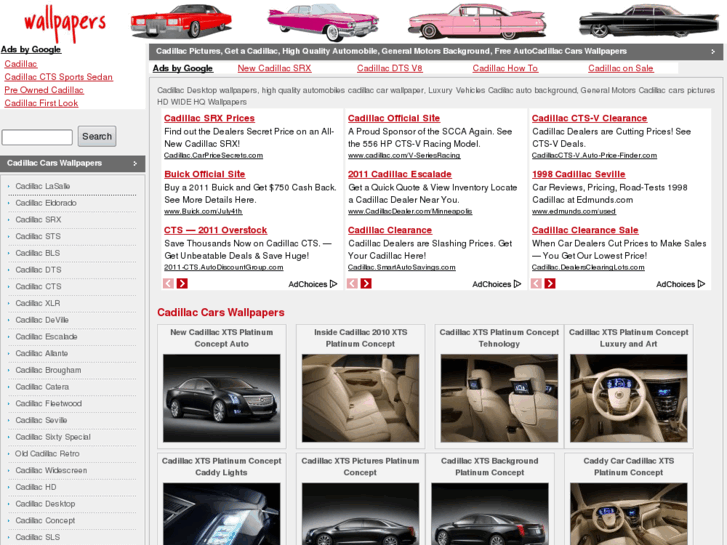This screenshot has height=545, width=727.
Task: Open Cadillac XTS Background Platinum Concept thumbnail
Action: pos(490,514)
